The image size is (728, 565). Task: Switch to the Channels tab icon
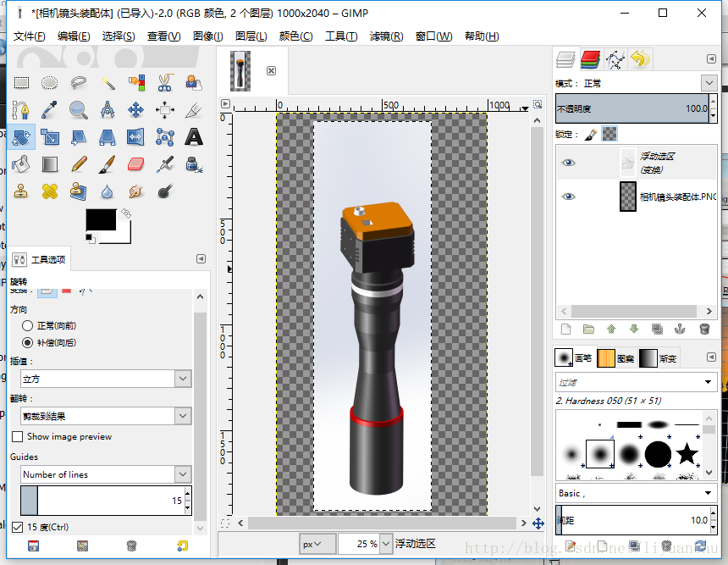(x=591, y=59)
